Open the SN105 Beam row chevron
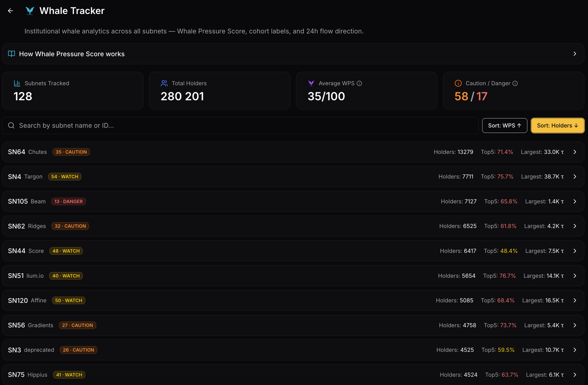 click(x=575, y=201)
